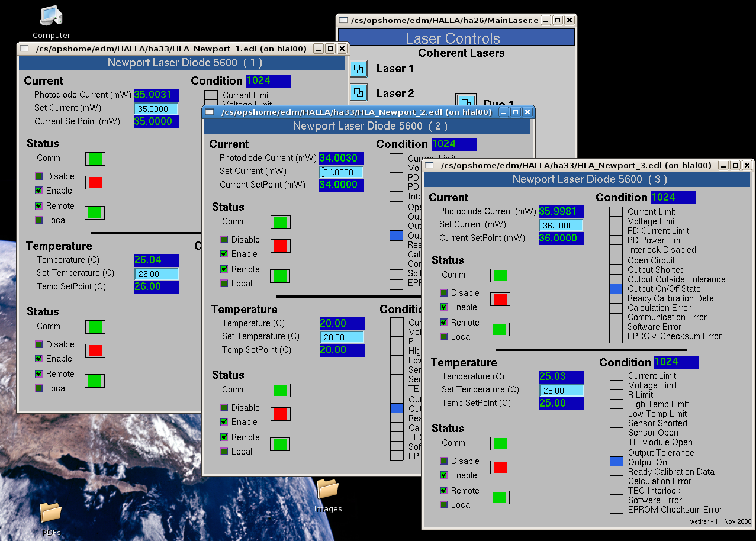Maximize the HLA_Newport_3 window
This screenshot has height=541, width=756.
click(735, 165)
